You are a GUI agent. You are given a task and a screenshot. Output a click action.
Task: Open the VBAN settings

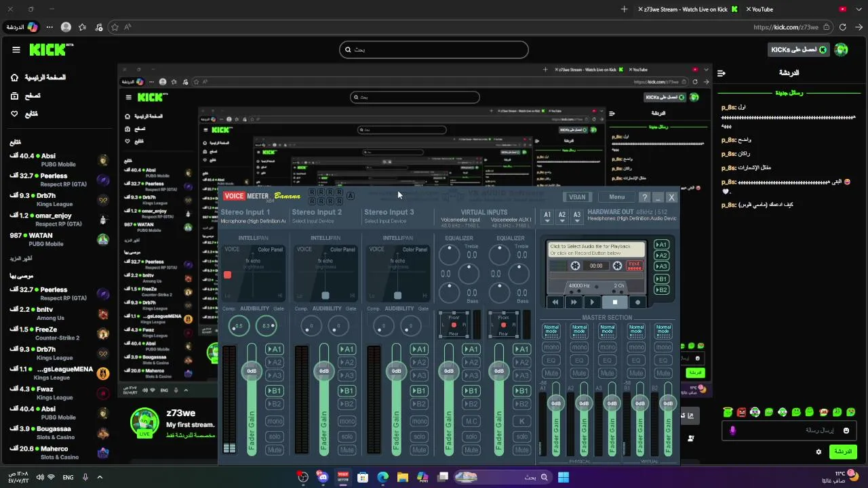(577, 197)
